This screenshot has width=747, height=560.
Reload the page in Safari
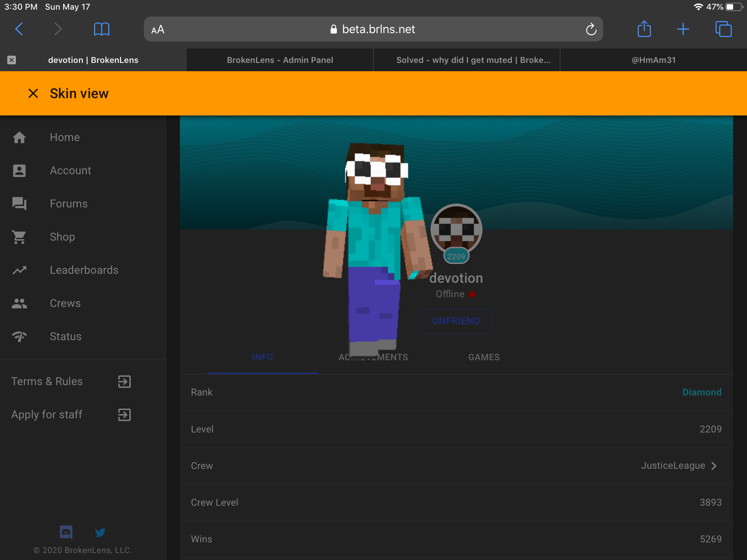coord(591,29)
